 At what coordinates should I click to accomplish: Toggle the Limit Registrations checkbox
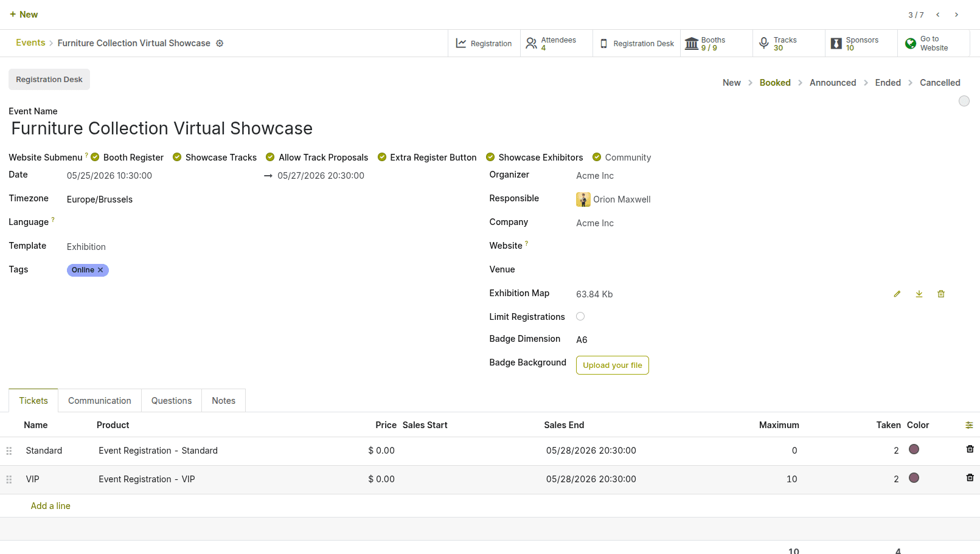coord(580,316)
